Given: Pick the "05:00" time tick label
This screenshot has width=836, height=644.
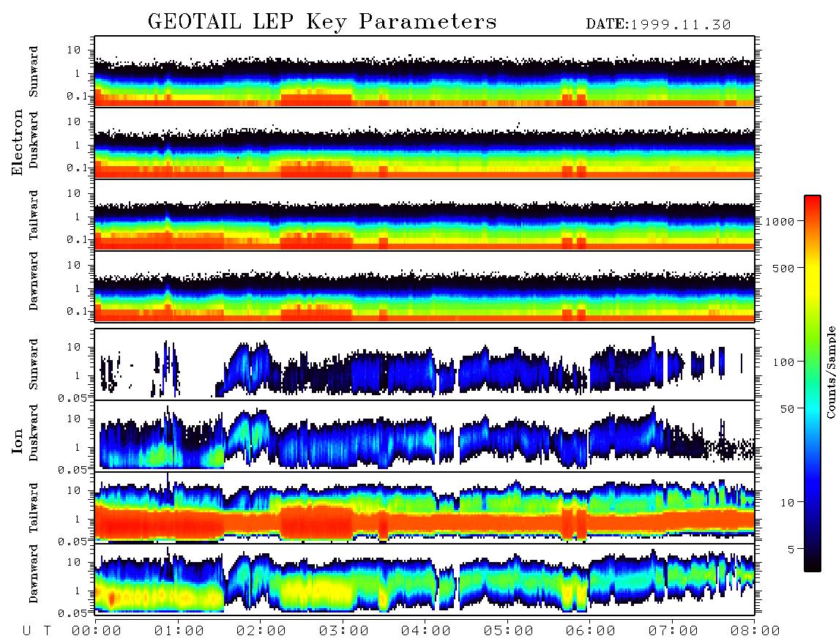Looking at the screenshot, I should (x=509, y=631).
